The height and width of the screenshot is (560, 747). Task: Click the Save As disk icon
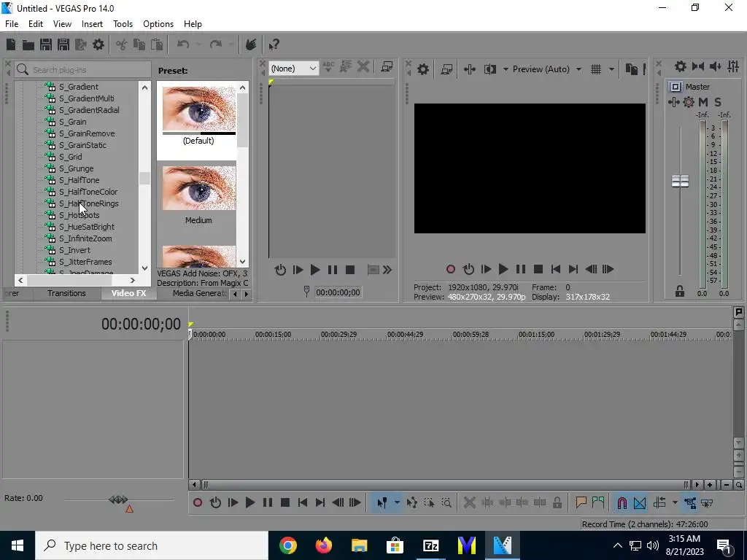63,44
